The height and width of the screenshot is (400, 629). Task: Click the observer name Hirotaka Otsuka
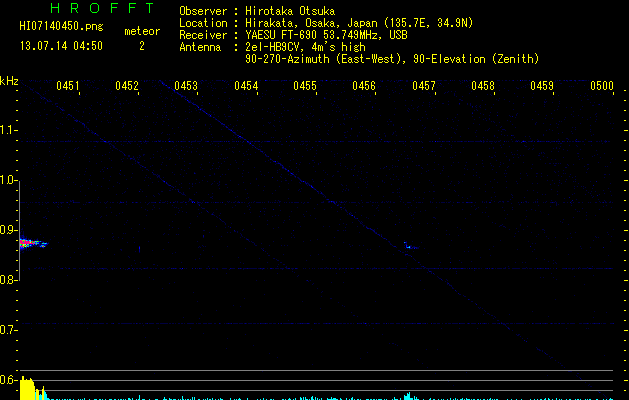tap(290, 11)
